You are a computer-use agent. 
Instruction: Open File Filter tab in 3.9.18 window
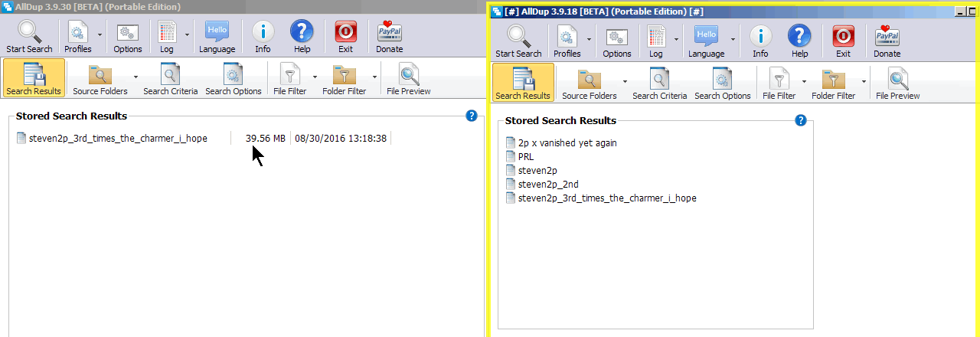pyautogui.click(x=779, y=84)
